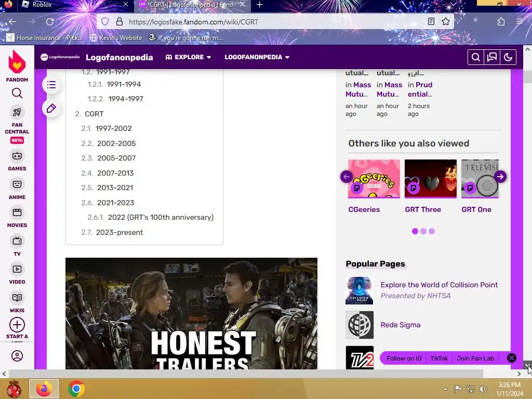
Task: Select the CGRT Logofanonpedia tab
Action: coord(193,5)
